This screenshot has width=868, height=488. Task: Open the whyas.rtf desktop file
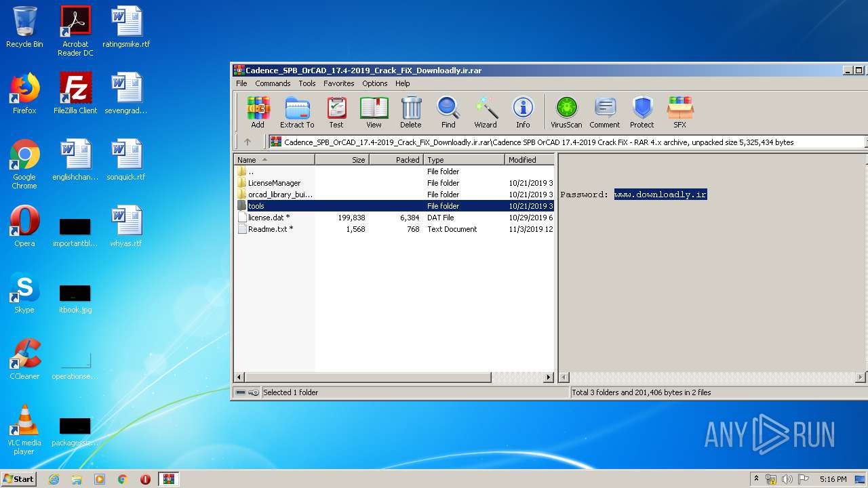click(x=126, y=226)
